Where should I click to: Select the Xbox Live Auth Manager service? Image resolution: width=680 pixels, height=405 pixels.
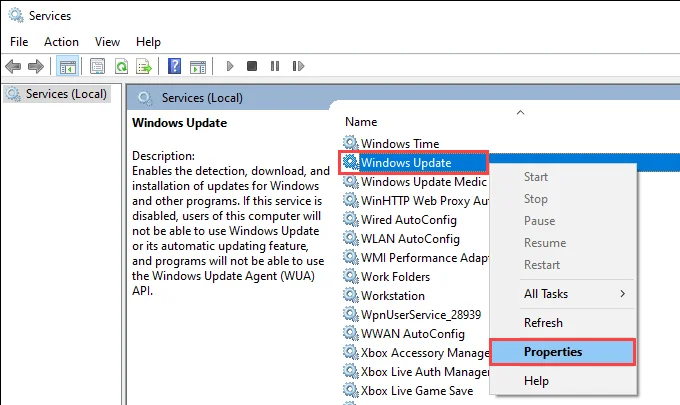425,372
